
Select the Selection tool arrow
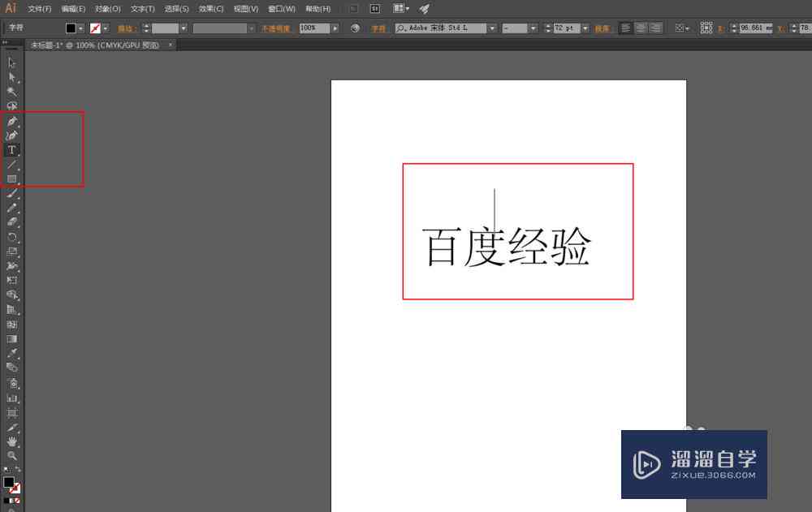point(11,62)
